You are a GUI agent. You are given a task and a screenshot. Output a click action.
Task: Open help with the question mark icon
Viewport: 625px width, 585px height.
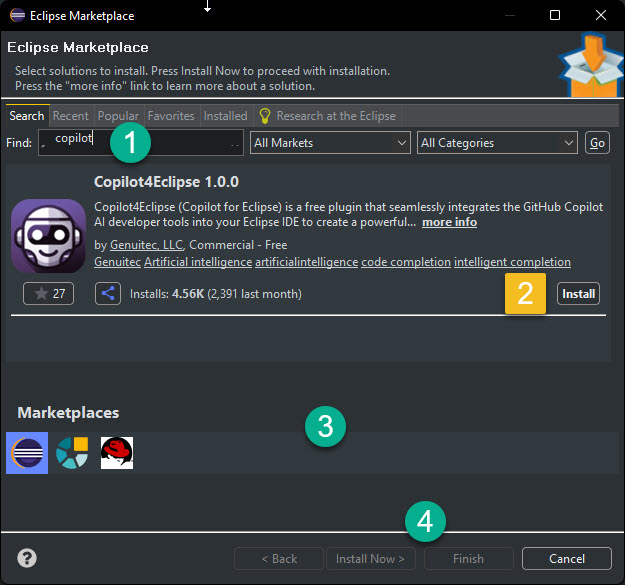pos(27,558)
